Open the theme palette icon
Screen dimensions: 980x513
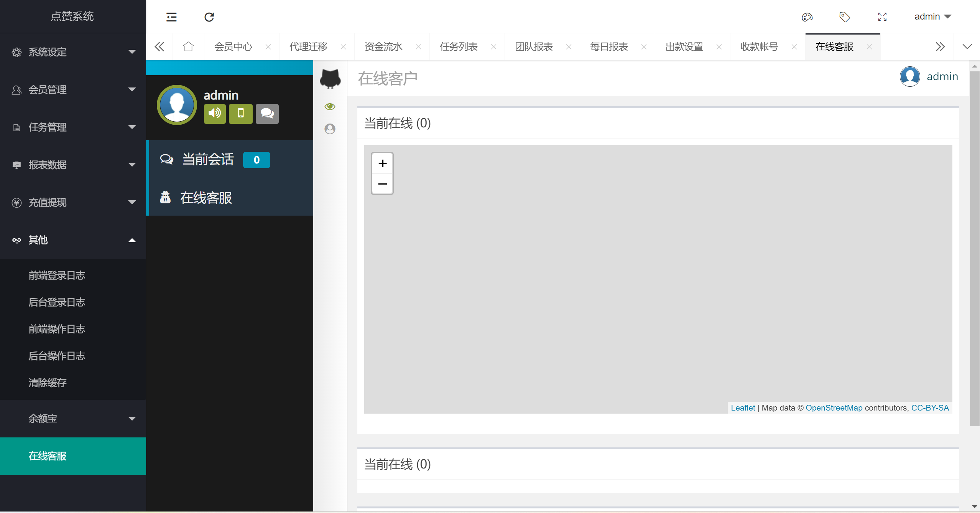tap(807, 17)
